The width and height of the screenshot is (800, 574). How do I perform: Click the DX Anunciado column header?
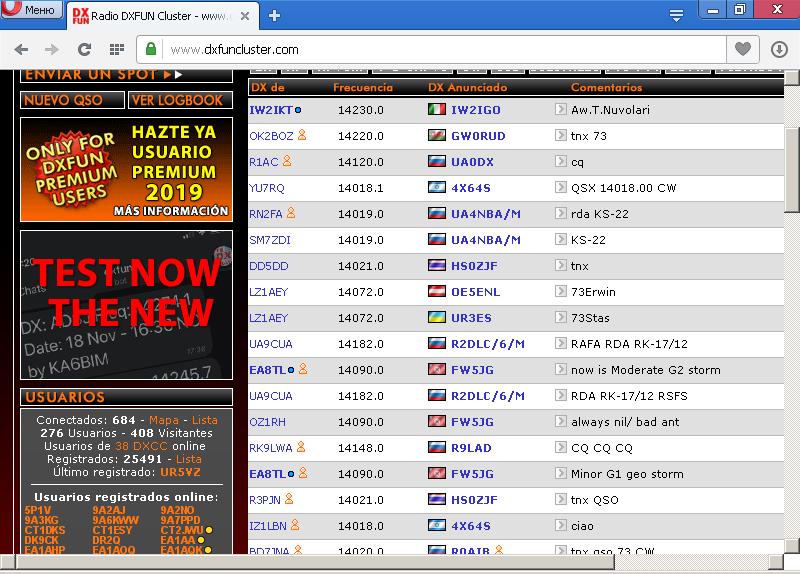[467, 87]
